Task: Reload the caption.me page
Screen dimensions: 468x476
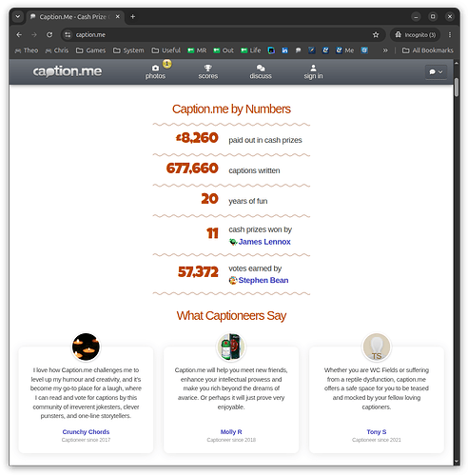Action: coord(49,34)
